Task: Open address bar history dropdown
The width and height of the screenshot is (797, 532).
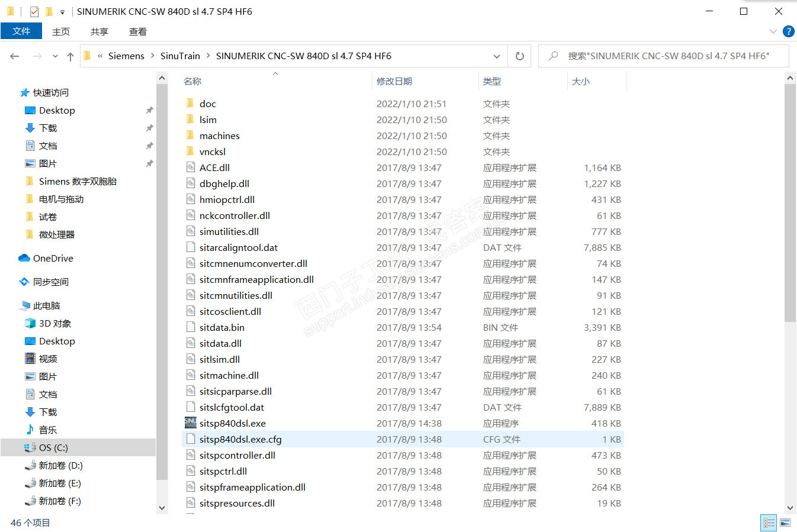Action: (497, 56)
